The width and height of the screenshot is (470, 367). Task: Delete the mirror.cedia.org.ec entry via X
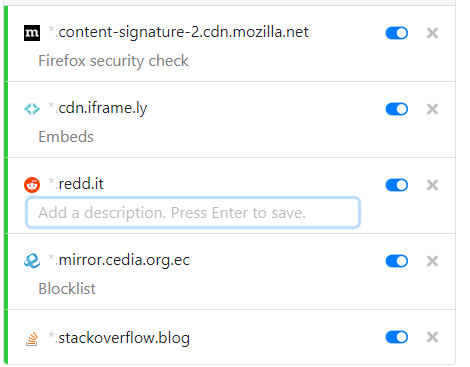[432, 261]
